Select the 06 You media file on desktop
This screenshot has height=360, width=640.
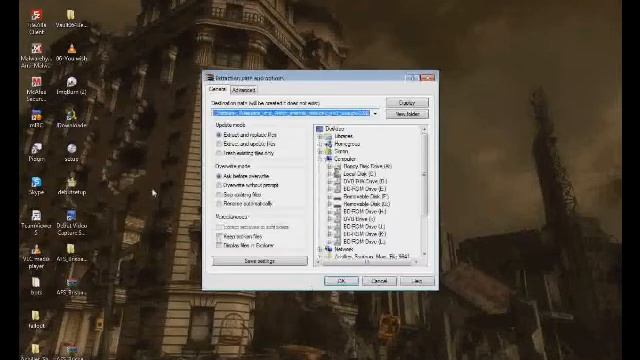(71, 52)
